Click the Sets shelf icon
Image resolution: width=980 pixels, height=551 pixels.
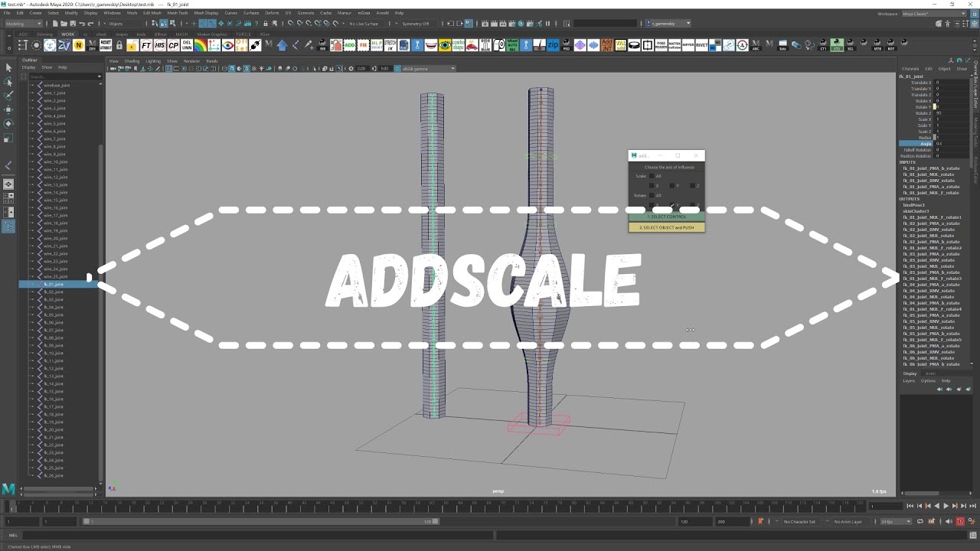[782, 45]
